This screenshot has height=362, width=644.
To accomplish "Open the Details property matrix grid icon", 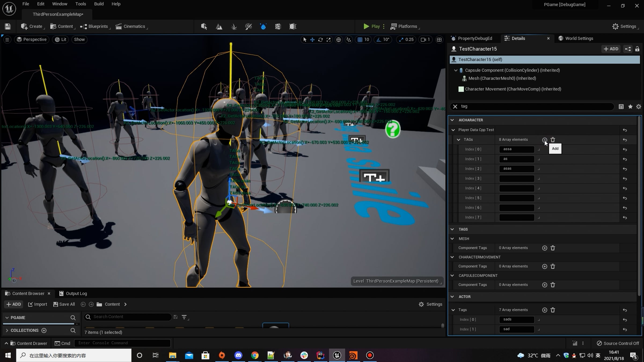I will pos(621,107).
